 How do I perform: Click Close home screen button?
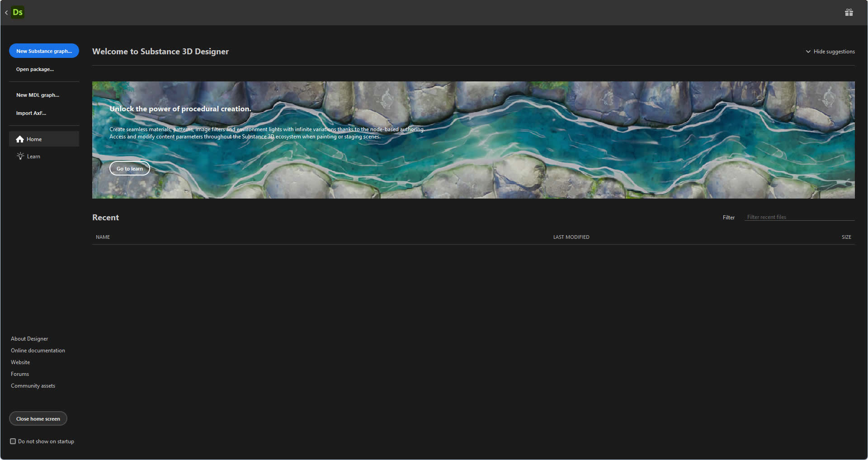coord(38,418)
